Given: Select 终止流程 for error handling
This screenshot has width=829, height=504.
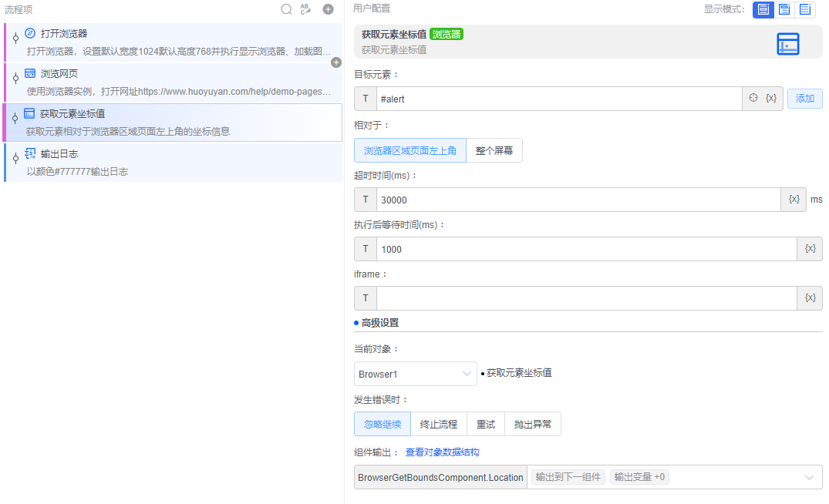Looking at the screenshot, I should (x=437, y=424).
